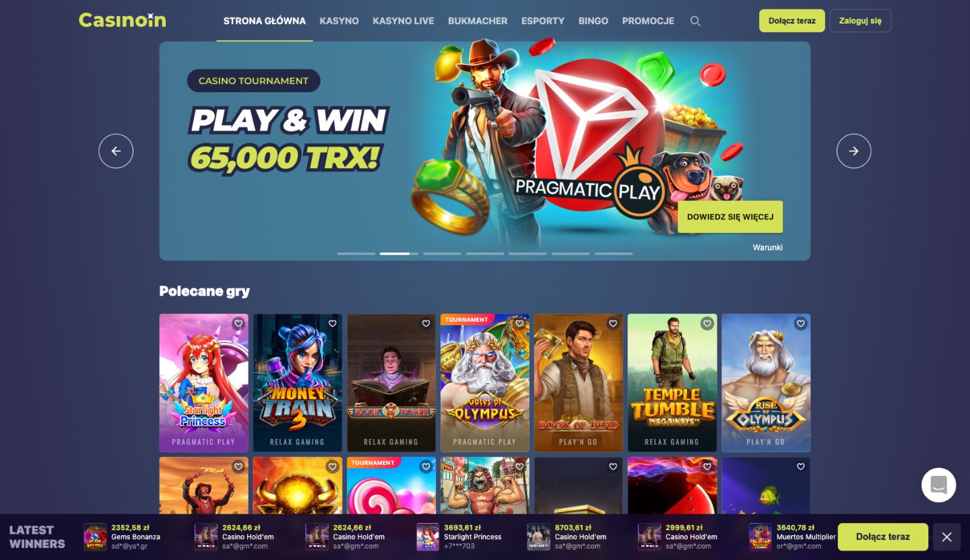Screen dimensions: 970x560
Task: Close the latest winners bar
Action: [946, 536]
